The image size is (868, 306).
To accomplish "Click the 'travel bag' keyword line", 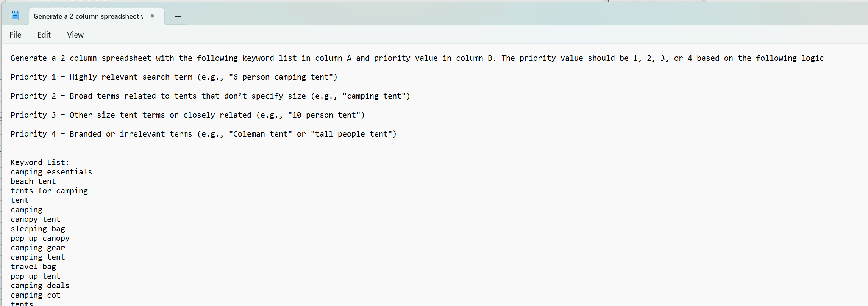I will (33, 267).
